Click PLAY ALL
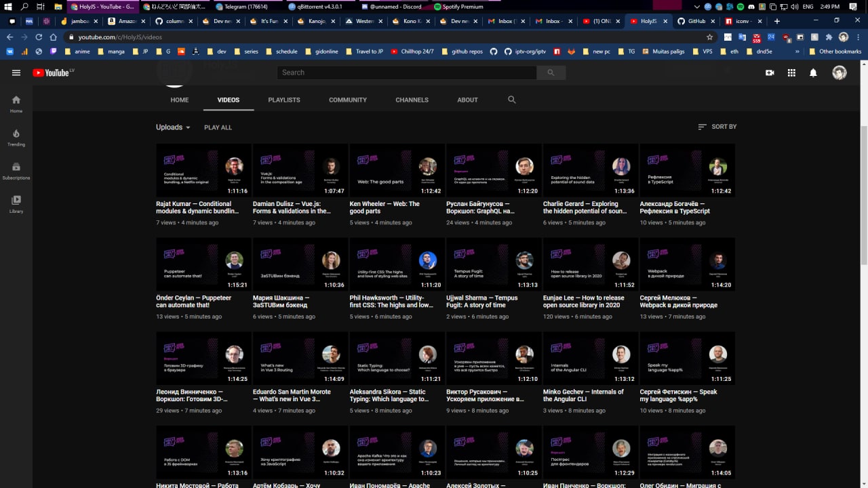 218,127
